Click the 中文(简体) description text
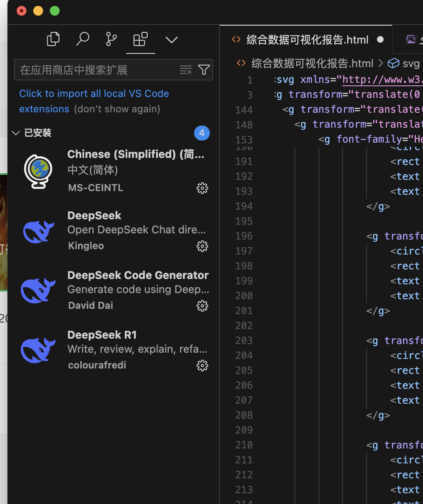The image size is (423, 504). [93, 170]
